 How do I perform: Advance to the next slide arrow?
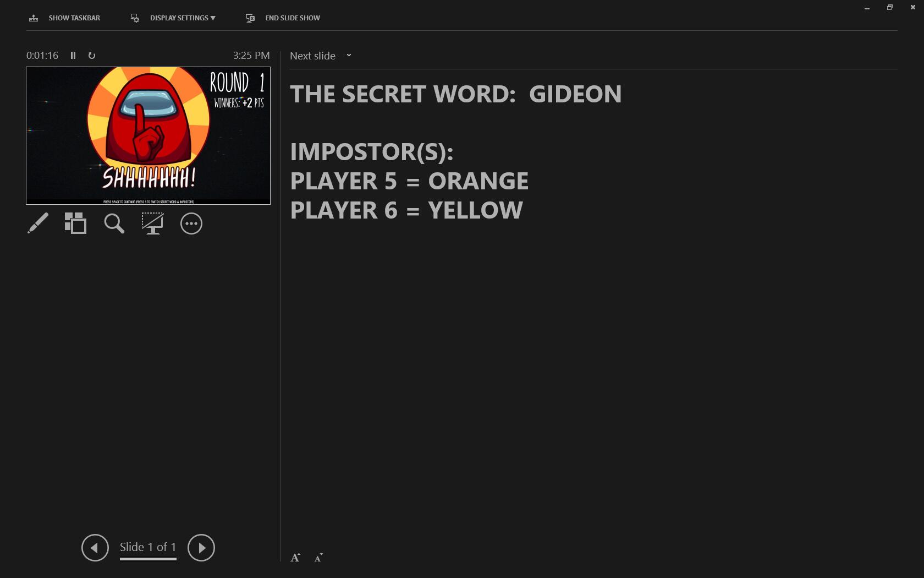[x=201, y=548]
